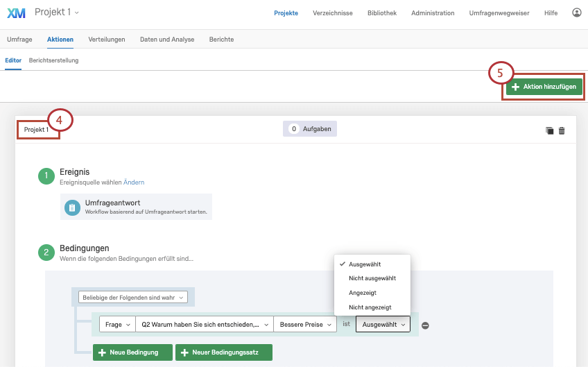Open the user account profile icon
The width and height of the screenshot is (588, 367).
(x=577, y=12)
